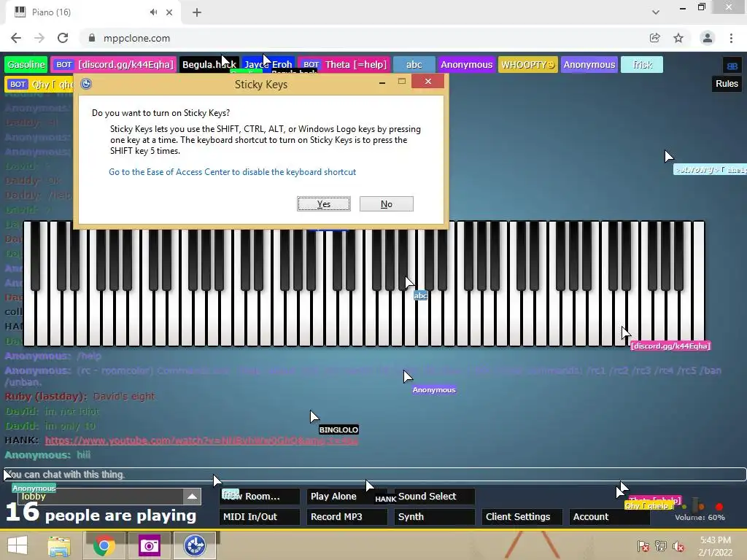This screenshot has width=747, height=560.
Task: Click 16 people are playing text
Action: [x=101, y=514]
